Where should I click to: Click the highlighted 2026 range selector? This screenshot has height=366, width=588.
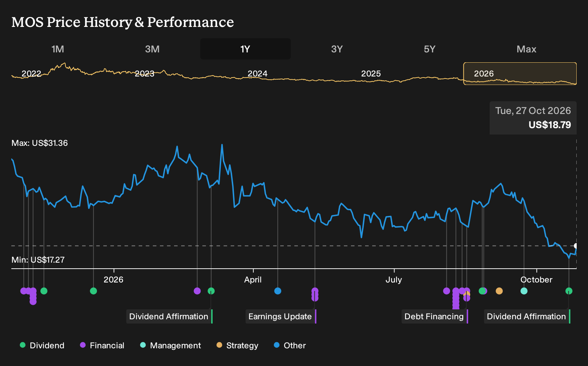coord(520,74)
